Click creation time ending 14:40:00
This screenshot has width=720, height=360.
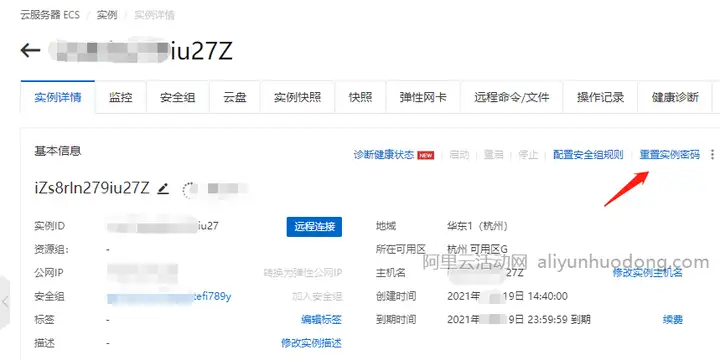(507, 296)
